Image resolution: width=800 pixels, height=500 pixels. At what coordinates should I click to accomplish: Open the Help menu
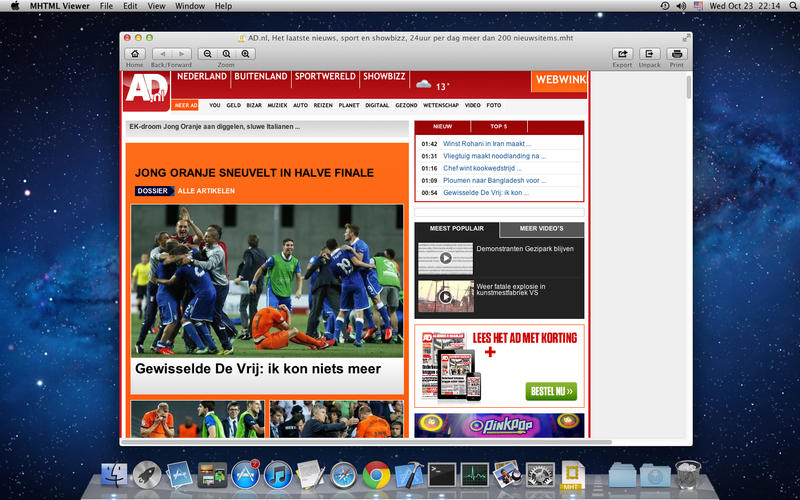223,6
